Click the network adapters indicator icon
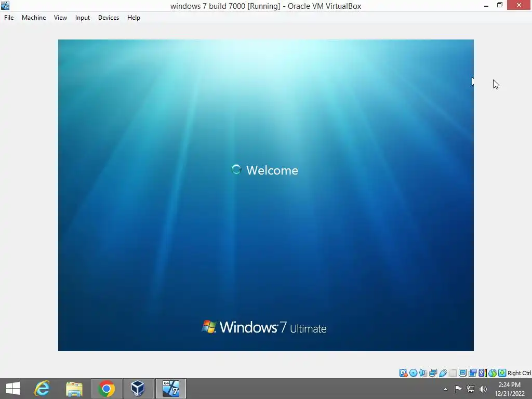Image resolution: width=532 pixels, height=399 pixels. (x=433, y=373)
